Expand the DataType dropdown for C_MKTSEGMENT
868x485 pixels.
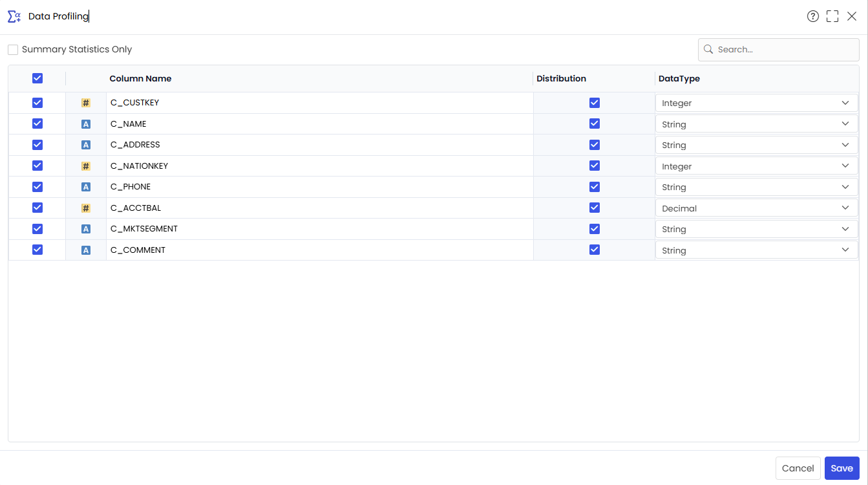coord(757,229)
